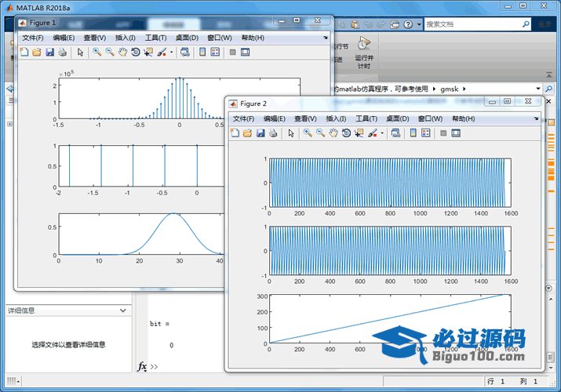Click the Help question mark icon in MATLAB
The image size is (561, 392).
(408, 24)
